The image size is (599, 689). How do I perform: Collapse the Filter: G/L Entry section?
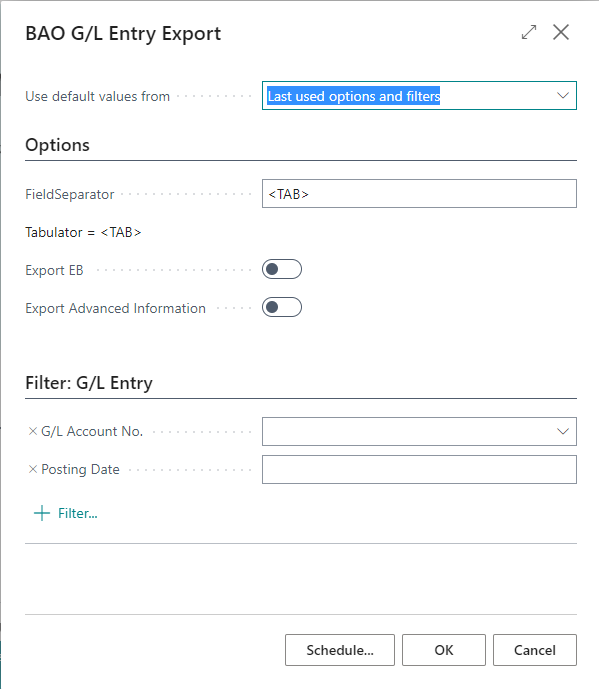(x=89, y=383)
